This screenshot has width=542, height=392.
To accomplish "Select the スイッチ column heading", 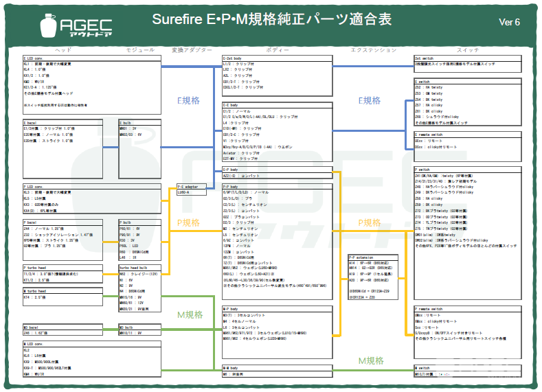I will tap(468, 50).
